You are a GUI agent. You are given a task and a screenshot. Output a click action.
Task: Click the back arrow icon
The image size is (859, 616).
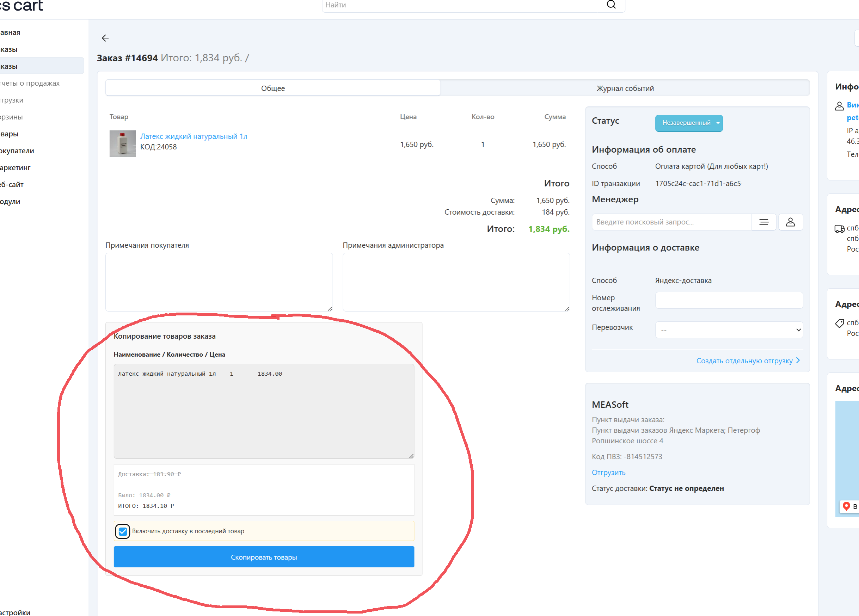(x=105, y=38)
